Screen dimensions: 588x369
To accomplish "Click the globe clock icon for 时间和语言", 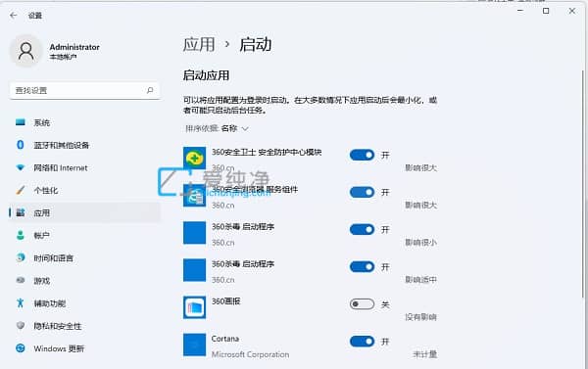I will [21, 257].
